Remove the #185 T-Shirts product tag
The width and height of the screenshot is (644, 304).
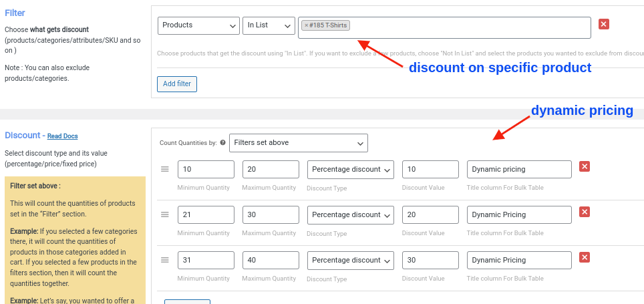tap(306, 25)
